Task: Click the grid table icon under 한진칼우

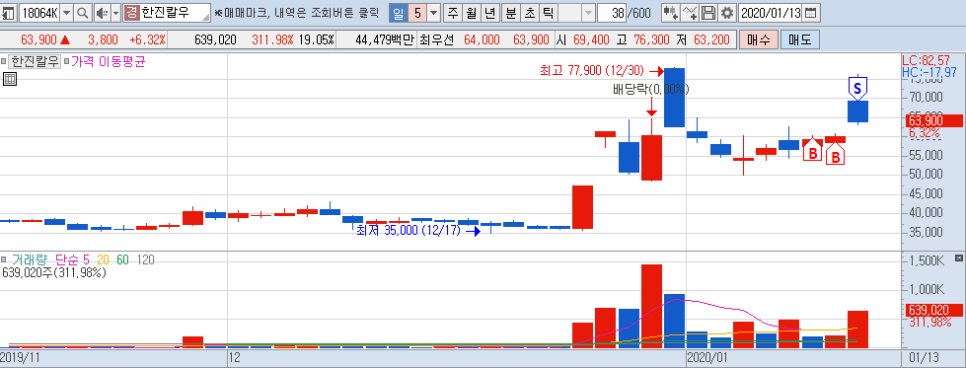Action: coord(9,78)
